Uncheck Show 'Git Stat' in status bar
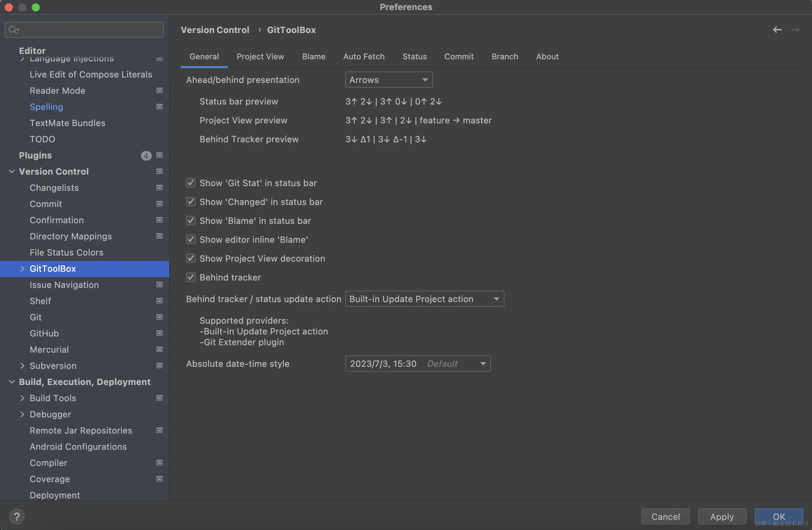812x530 pixels. click(191, 183)
